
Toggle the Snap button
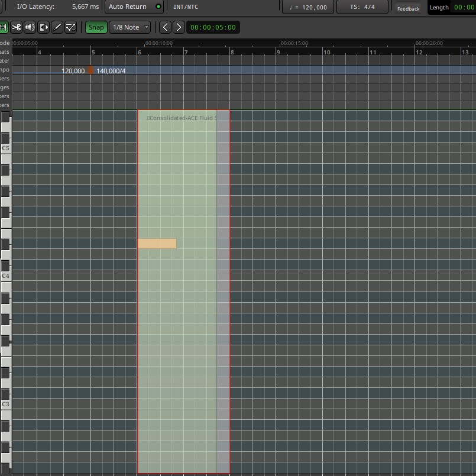96,27
